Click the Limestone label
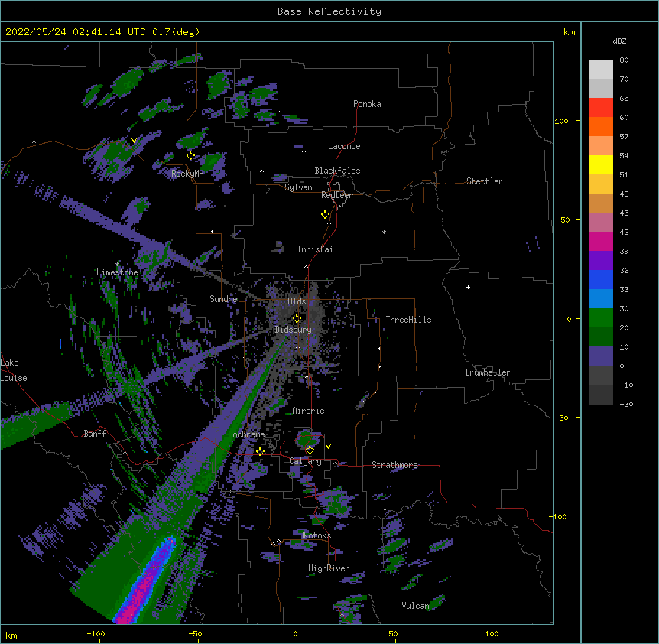Viewport: 659px width, 644px height. (x=117, y=272)
